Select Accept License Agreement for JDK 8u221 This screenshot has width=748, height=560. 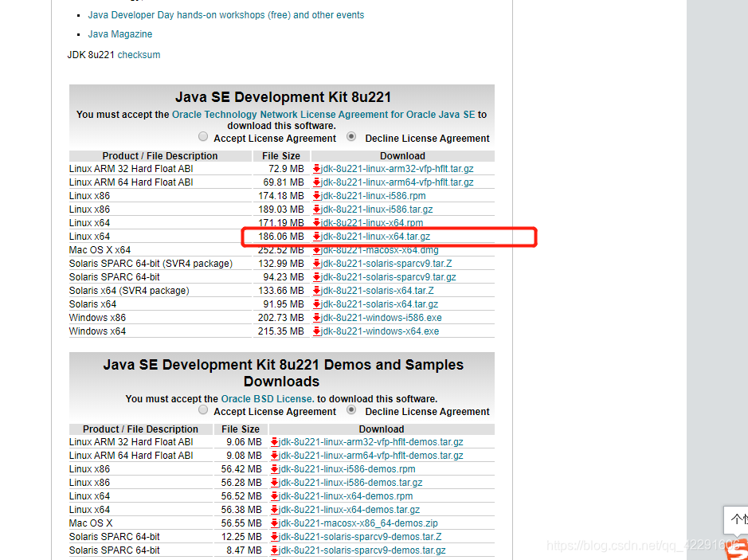click(x=203, y=137)
